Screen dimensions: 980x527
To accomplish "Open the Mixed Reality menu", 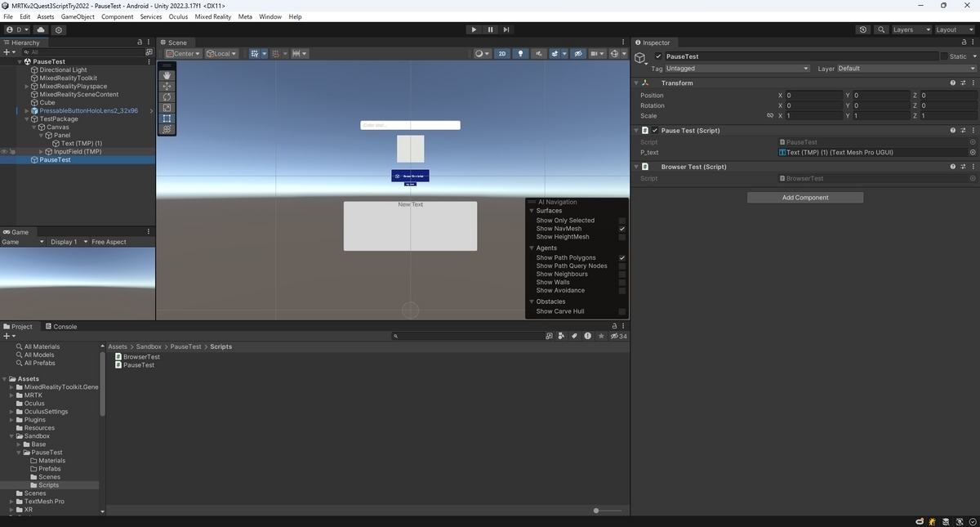I will click(x=212, y=16).
